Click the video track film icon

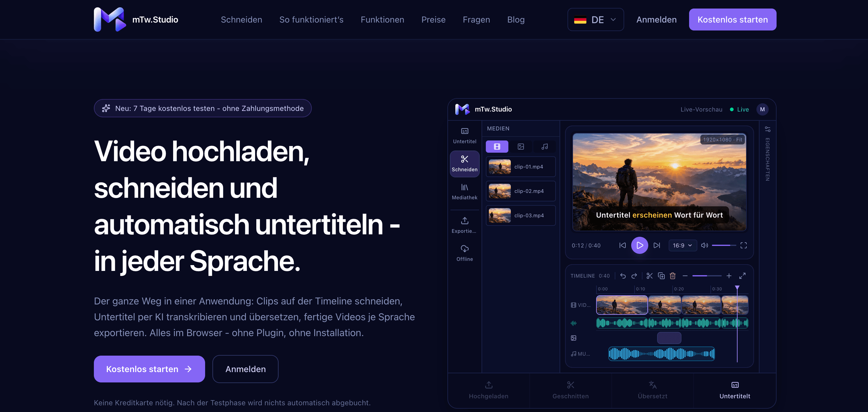(573, 305)
